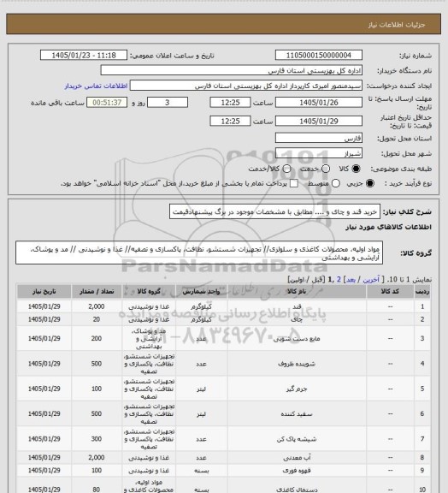Screen dimensions: 448x493
Task: Click the price validity date 1405/01/29 field
Action: point(319,121)
